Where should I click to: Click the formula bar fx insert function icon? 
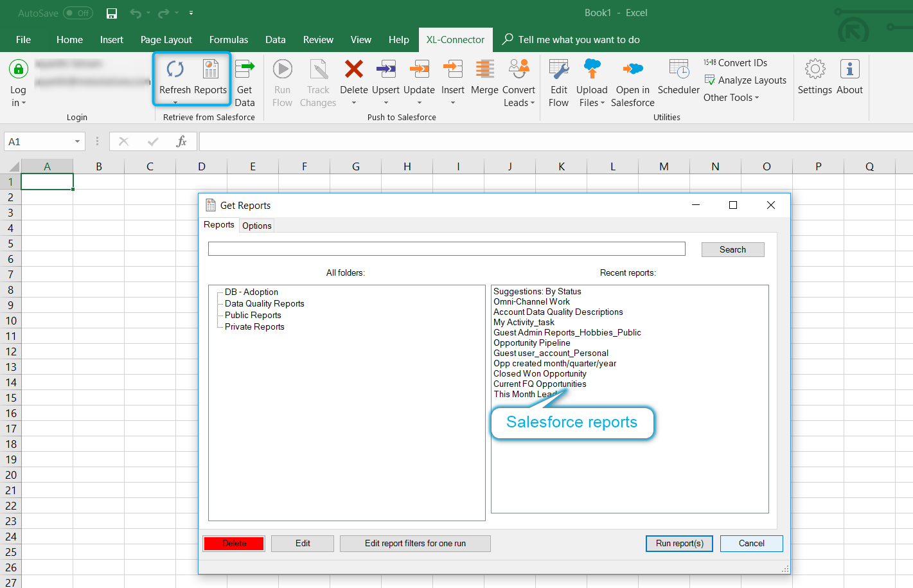coord(181,141)
